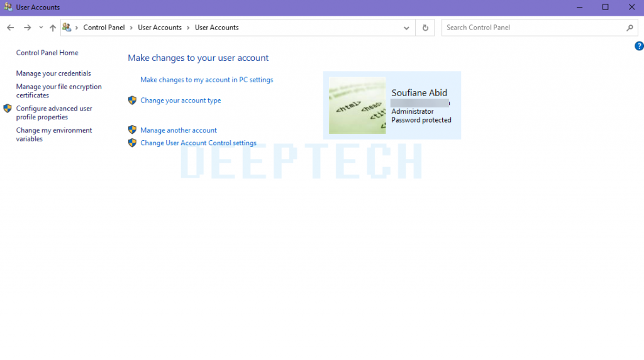Click shield icon beside Manage another account

[x=132, y=129]
